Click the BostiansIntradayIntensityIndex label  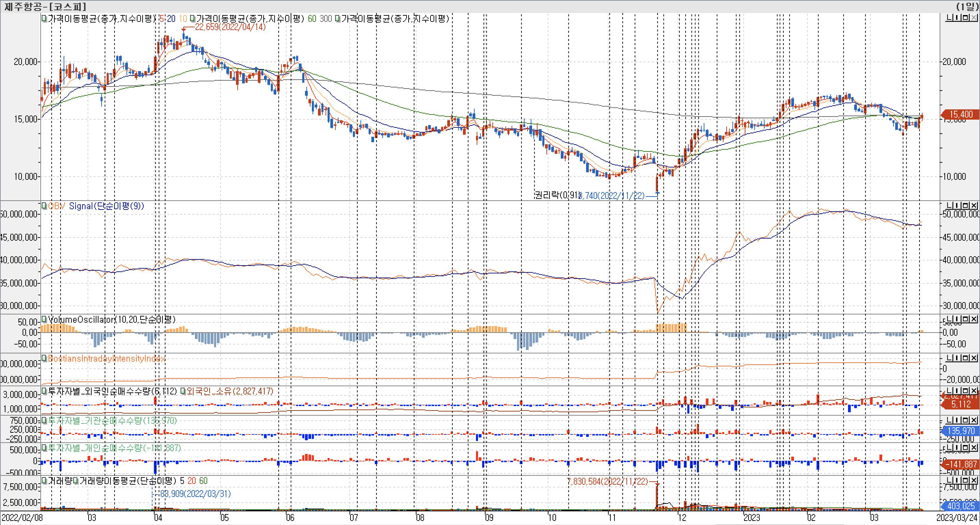[x=107, y=359]
